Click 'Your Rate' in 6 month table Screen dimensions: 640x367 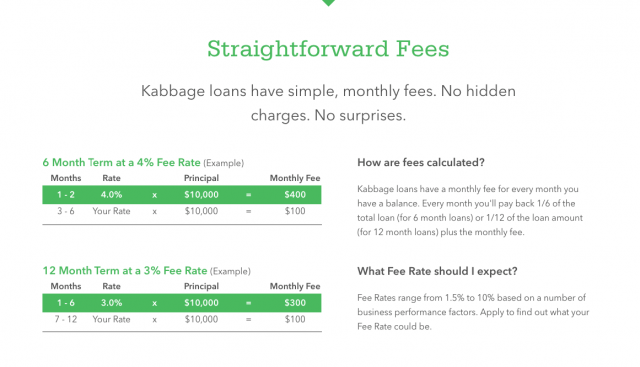pyautogui.click(x=111, y=211)
